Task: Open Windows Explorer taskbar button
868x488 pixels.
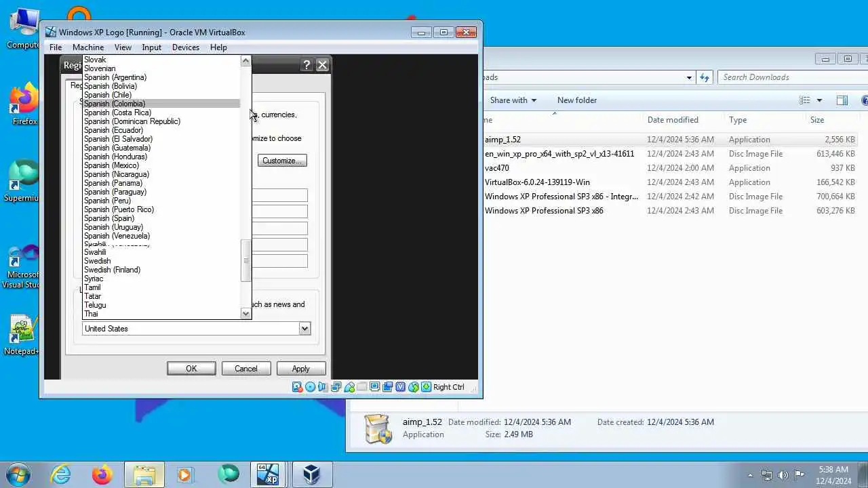Action: point(144,474)
